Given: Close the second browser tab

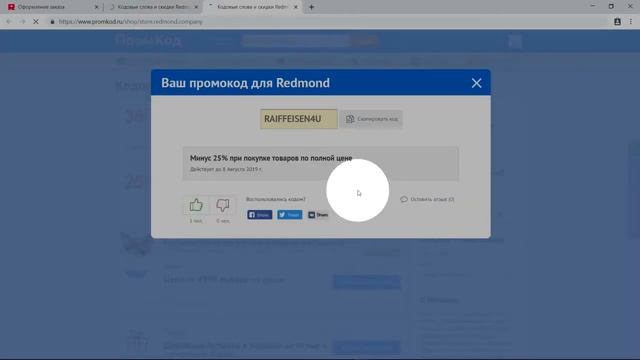Looking at the screenshot, I should click(x=196, y=7).
